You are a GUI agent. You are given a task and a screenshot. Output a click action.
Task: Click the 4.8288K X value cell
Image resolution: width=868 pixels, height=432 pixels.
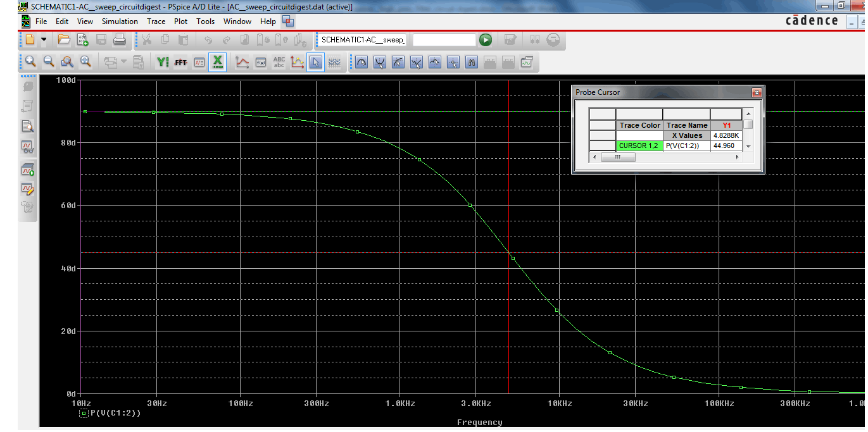(x=726, y=135)
